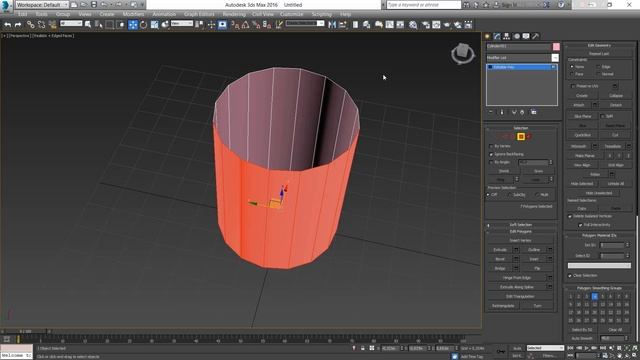The width and height of the screenshot is (640, 360).
Task: Activate the Select and Link tool
Action: click(31, 25)
